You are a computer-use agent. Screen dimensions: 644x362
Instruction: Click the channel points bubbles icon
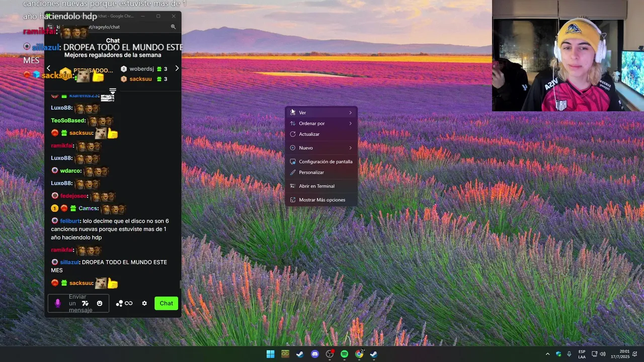click(119, 303)
